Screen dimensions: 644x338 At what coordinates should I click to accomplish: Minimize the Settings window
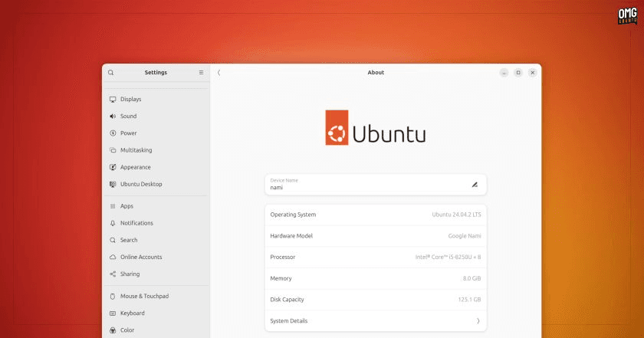(x=504, y=73)
